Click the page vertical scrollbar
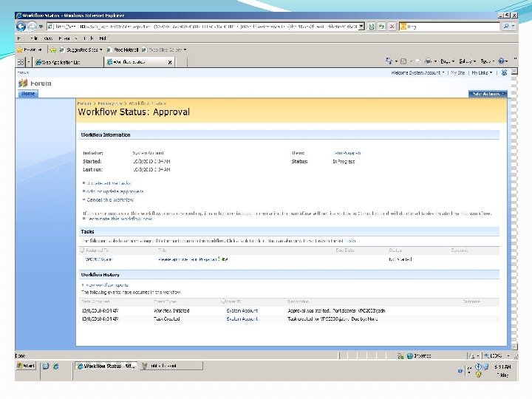 point(514,208)
